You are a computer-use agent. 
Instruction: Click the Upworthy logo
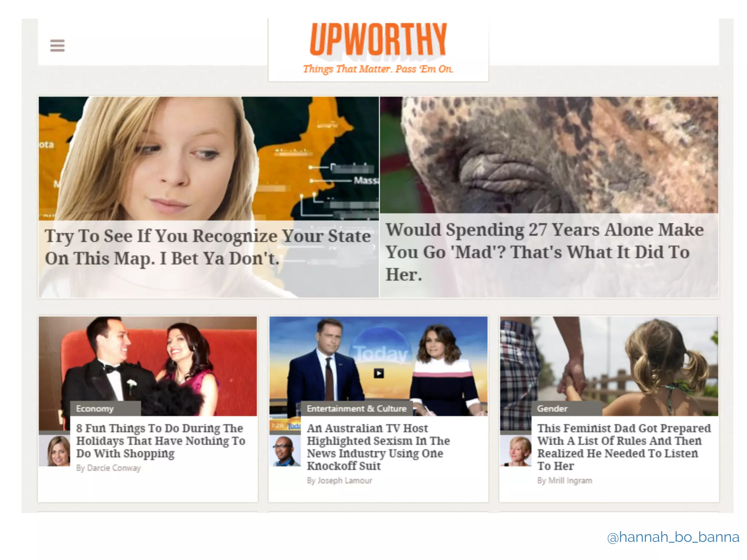pyautogui.click(x=378, y=40)
